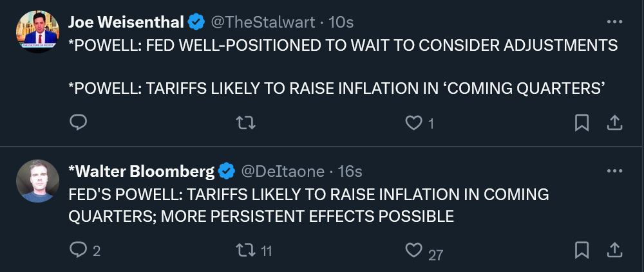Open the 10s timestamp of Joe's tweet
Viewport: 644px width, 272px height.
point(341,22)
